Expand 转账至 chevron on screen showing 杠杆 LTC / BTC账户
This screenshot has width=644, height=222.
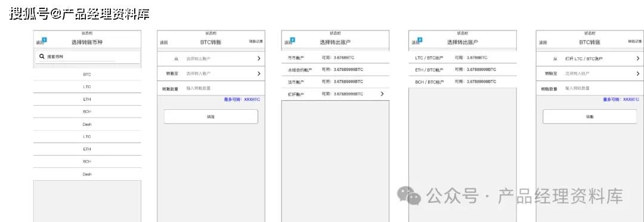638,73
